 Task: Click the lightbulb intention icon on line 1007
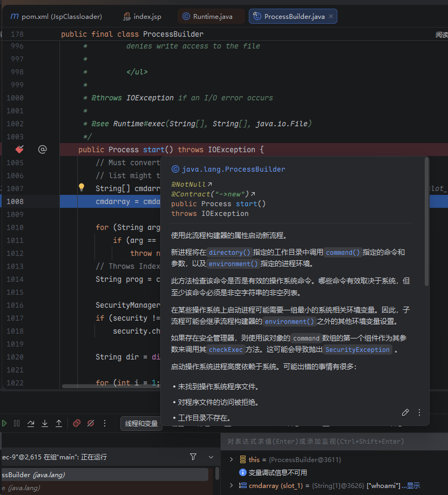coord(82,188)
